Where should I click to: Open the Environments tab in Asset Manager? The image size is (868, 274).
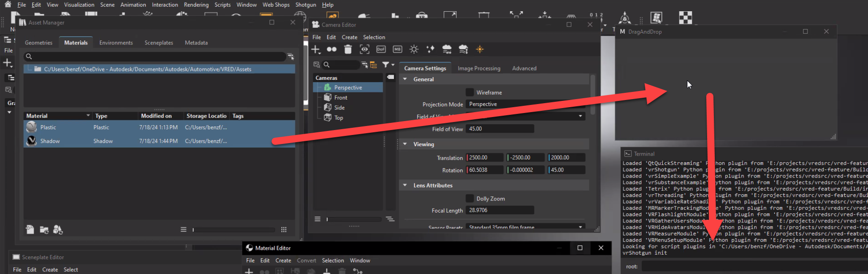116,43
